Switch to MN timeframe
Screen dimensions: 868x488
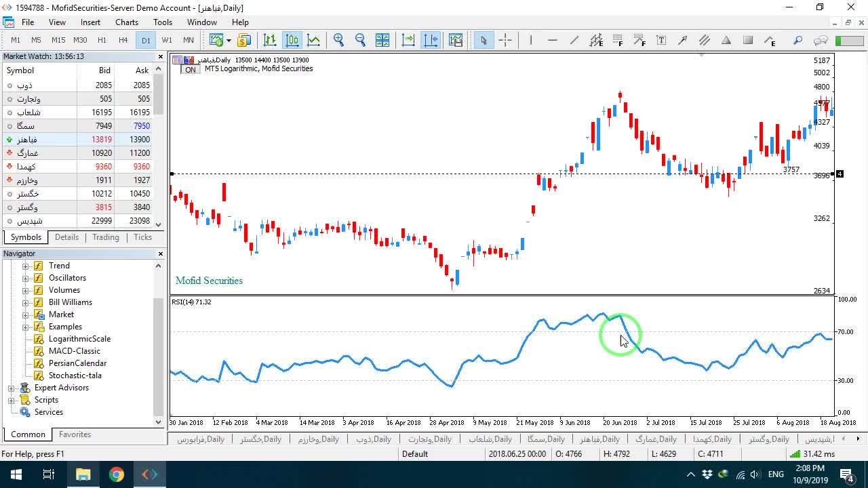(189, 41)
